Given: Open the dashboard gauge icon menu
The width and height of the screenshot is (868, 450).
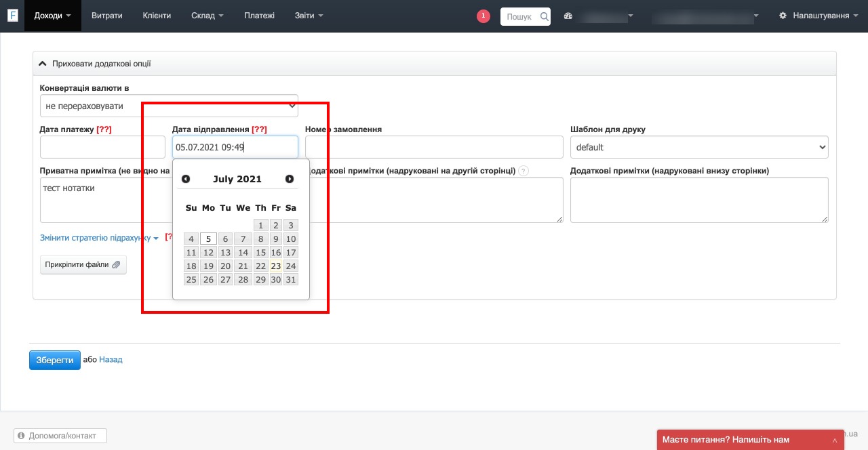Looking at the screenshot, I should click(568, 16).
